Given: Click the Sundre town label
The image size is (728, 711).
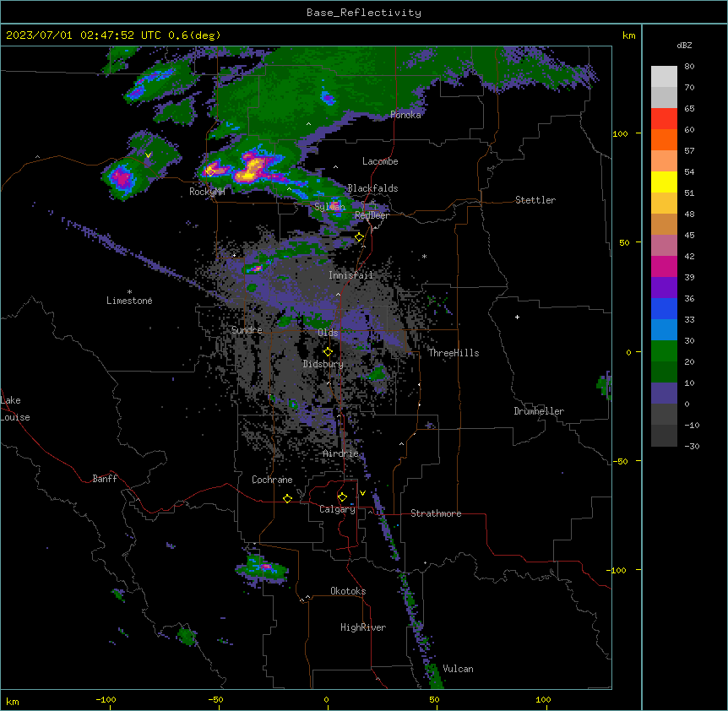Looking at the screenshot, I should (x=247, y=330).
